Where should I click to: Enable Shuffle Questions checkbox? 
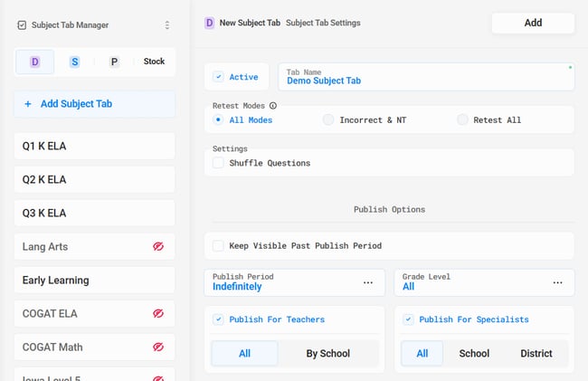point(218,163)
